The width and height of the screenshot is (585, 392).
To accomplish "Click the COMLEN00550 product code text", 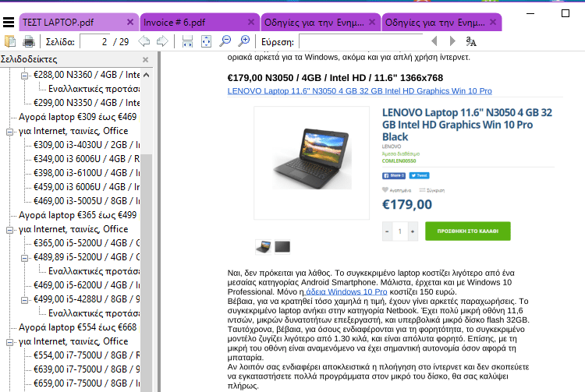I will tap(399, 161).
